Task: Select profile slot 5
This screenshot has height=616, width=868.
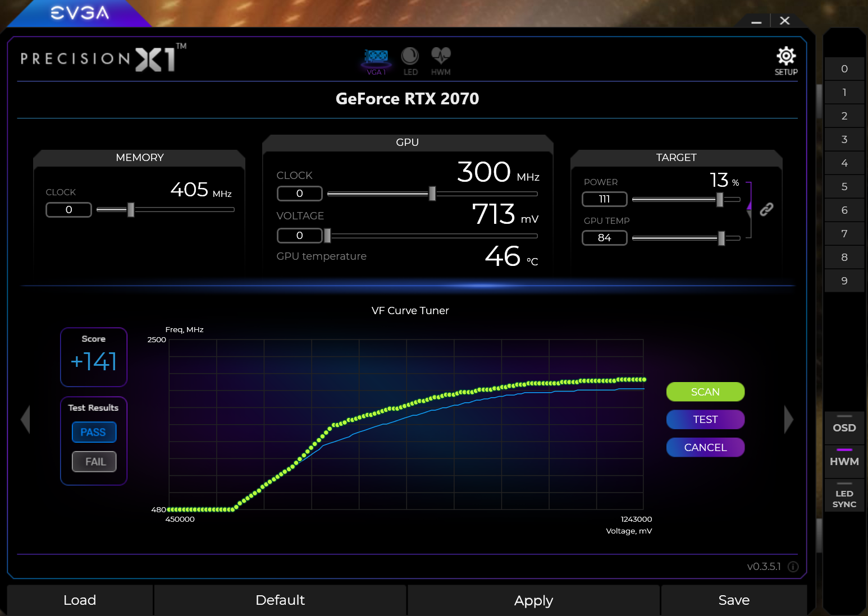Action: [x=844, y=187]
